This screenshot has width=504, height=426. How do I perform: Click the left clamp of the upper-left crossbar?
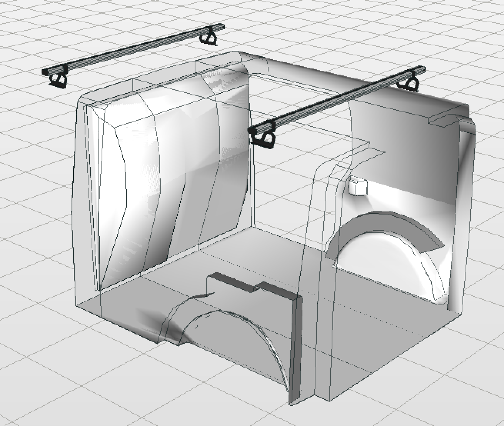59,79
